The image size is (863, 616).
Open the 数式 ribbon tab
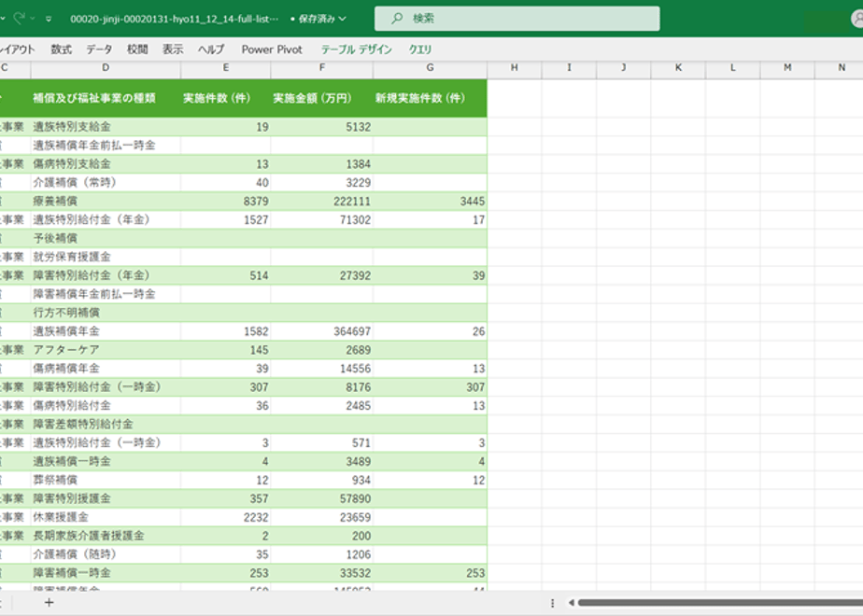(x=61, y=49)
